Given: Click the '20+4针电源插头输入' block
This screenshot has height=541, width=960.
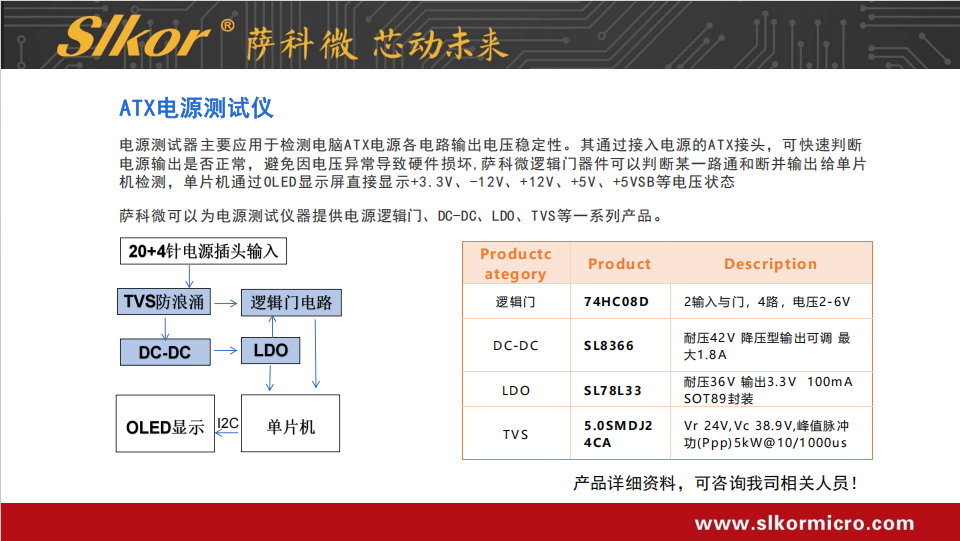Looking at the screenshot, I should tap(203, 251).
